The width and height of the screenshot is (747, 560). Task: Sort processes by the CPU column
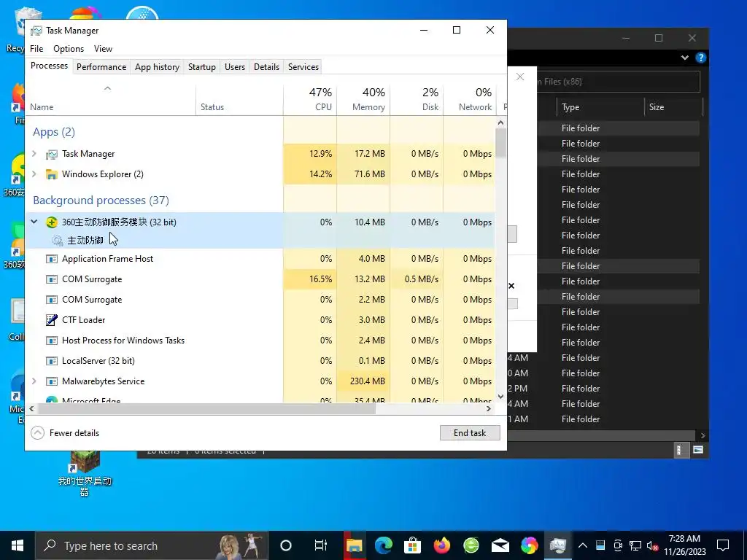310,99
